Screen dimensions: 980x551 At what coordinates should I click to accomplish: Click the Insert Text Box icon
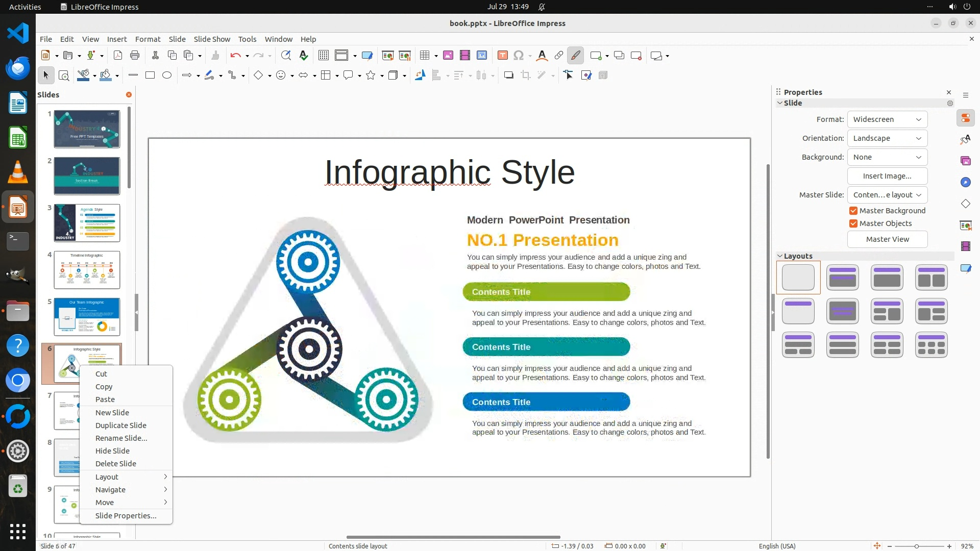[x=502, y=56]
